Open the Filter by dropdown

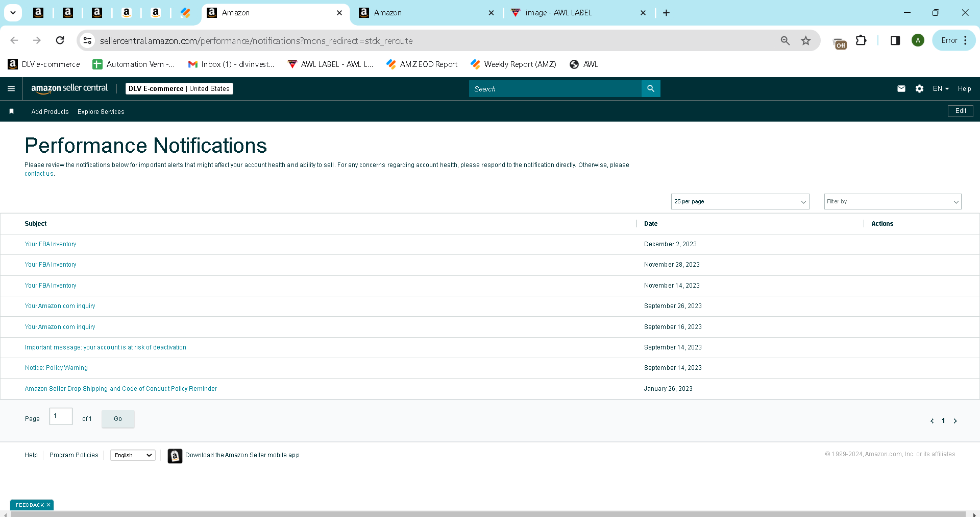point(893,202)
